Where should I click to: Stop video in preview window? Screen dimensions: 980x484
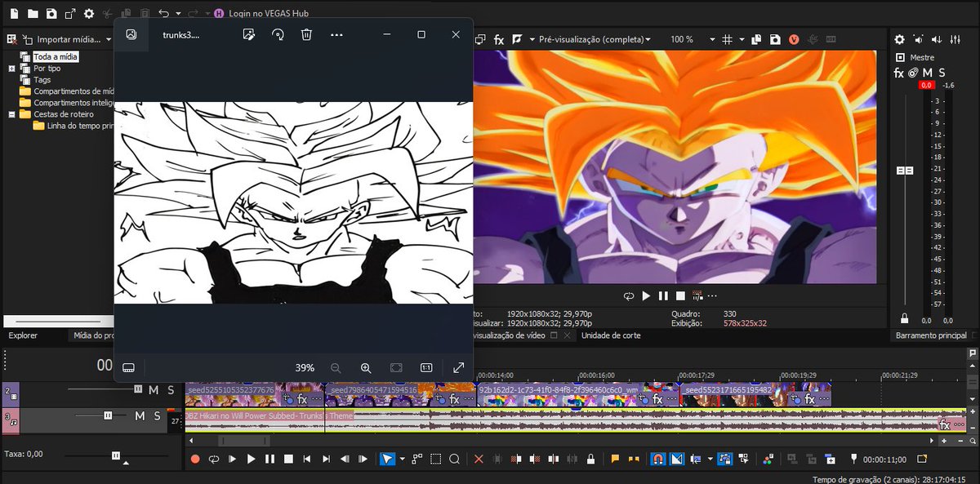(x=680, y=296)
